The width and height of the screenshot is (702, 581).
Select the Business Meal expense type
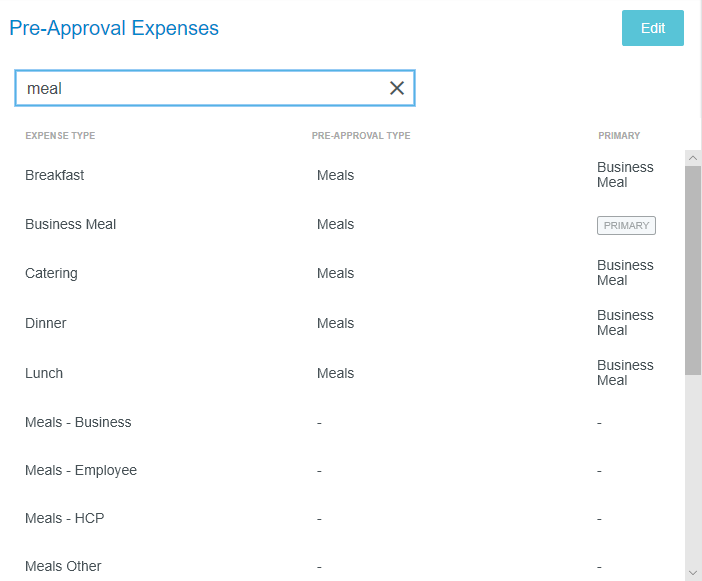[71, 224]
